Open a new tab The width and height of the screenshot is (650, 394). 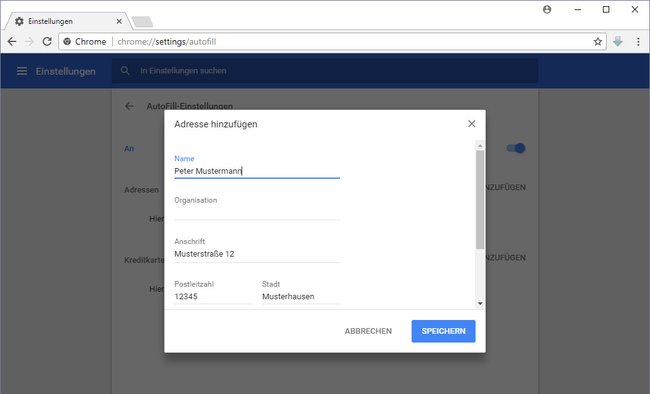[142, 22]
